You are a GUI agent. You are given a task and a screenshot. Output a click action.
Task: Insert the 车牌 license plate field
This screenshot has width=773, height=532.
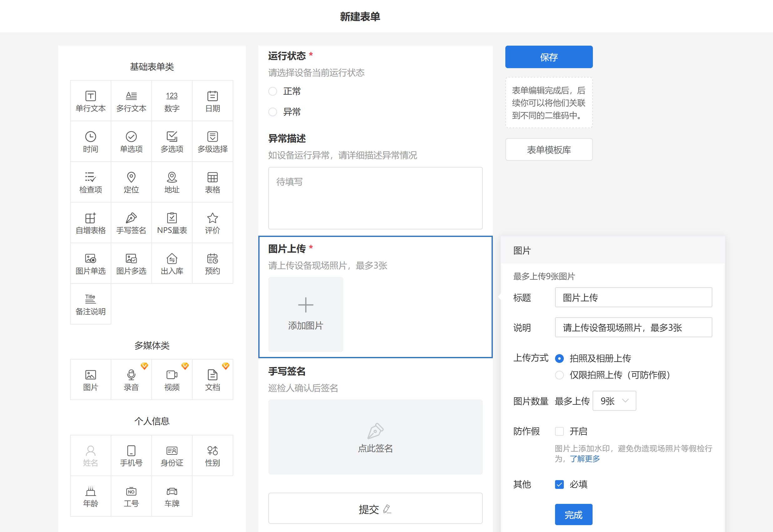(x=172, y=496)
